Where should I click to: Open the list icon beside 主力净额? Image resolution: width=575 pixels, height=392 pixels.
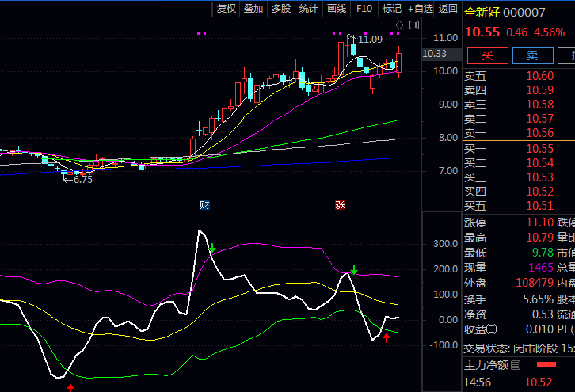pos(516,365)
